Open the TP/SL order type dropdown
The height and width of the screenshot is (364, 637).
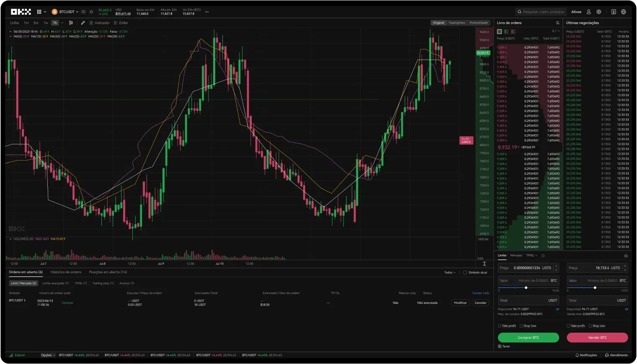[531, 255]
